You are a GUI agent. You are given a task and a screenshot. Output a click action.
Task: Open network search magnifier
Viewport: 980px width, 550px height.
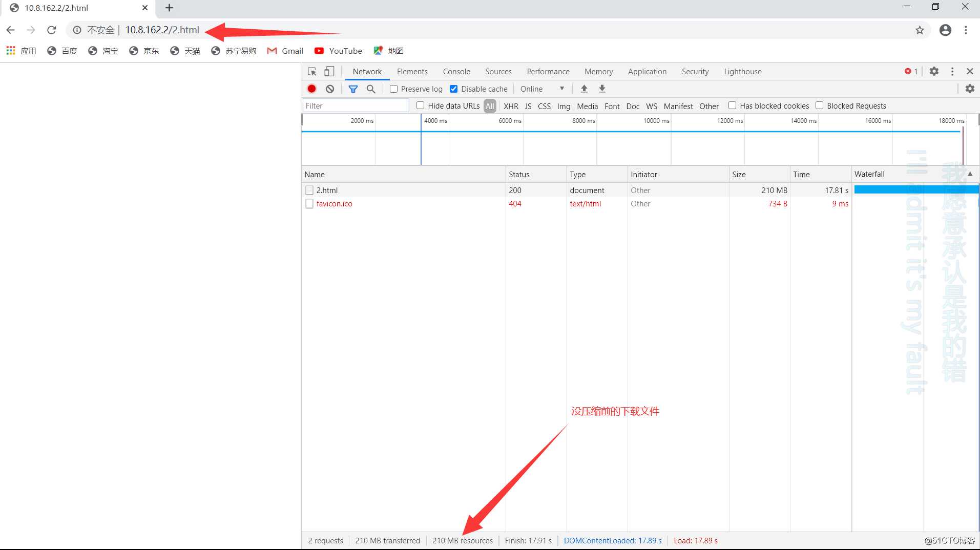[371, 89]
